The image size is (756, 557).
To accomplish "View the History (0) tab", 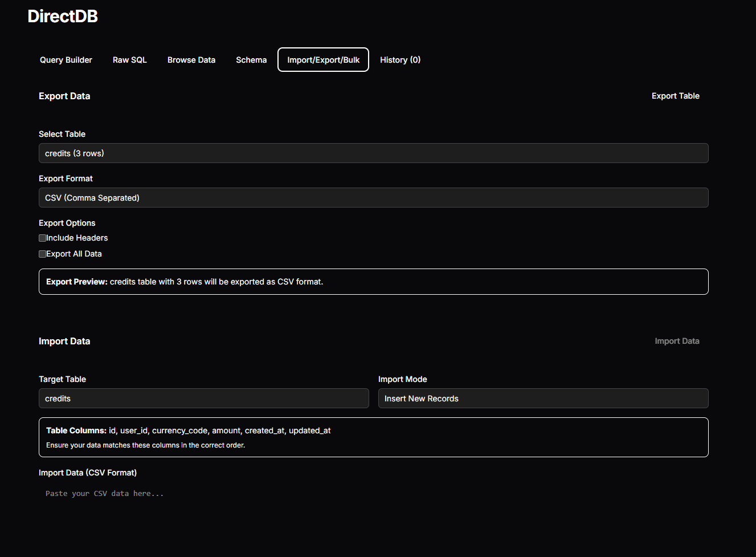I will pyautogui.click(x=400, y=60).
